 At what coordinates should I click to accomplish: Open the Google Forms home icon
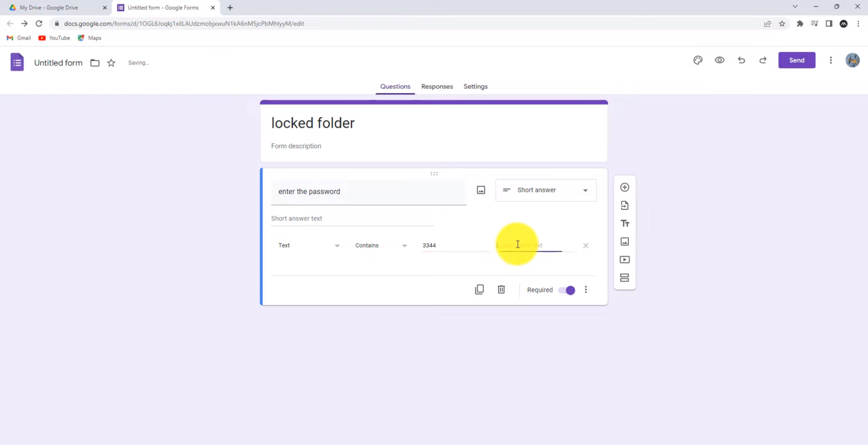point(18,62)
